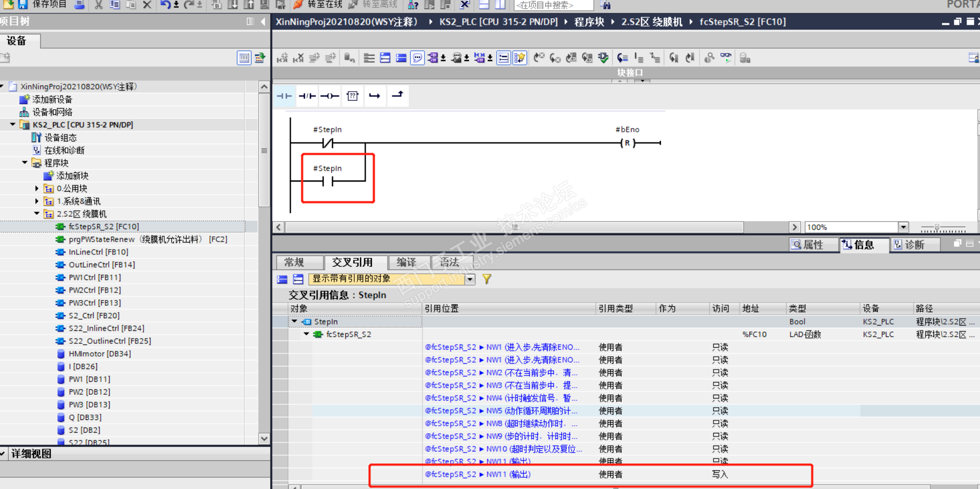The width and height of the screenshot is (980, 489).
Task: Click KS2_PLC in the breadcrumb path
Action: tap(498, 22)
